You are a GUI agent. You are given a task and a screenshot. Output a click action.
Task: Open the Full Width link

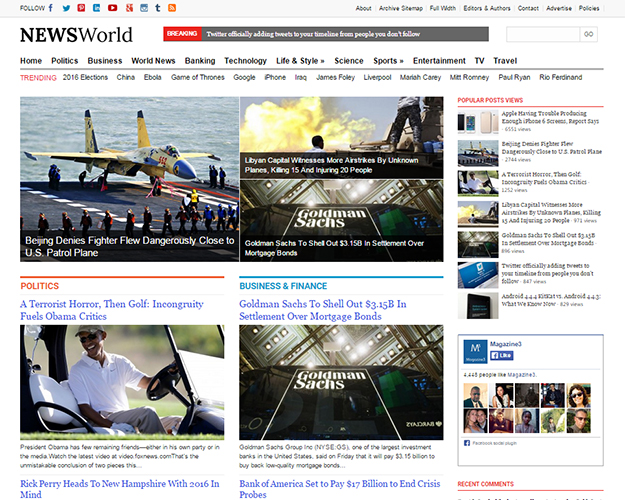point(442,8)
